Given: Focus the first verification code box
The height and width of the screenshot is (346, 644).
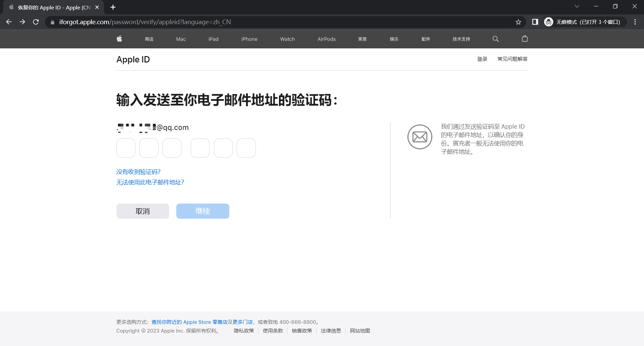Looking at the screenshot, I should point(126,148).
